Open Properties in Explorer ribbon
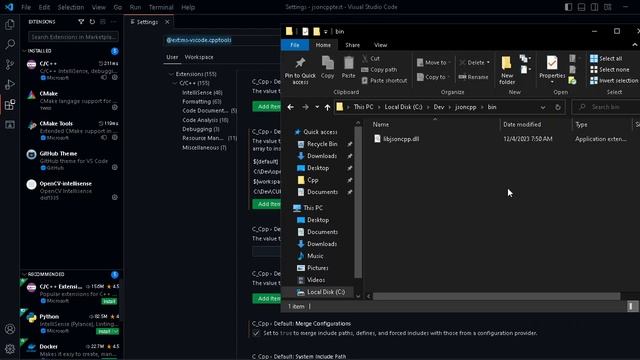Screen dimensions: 640x360 tap(552, 69)
